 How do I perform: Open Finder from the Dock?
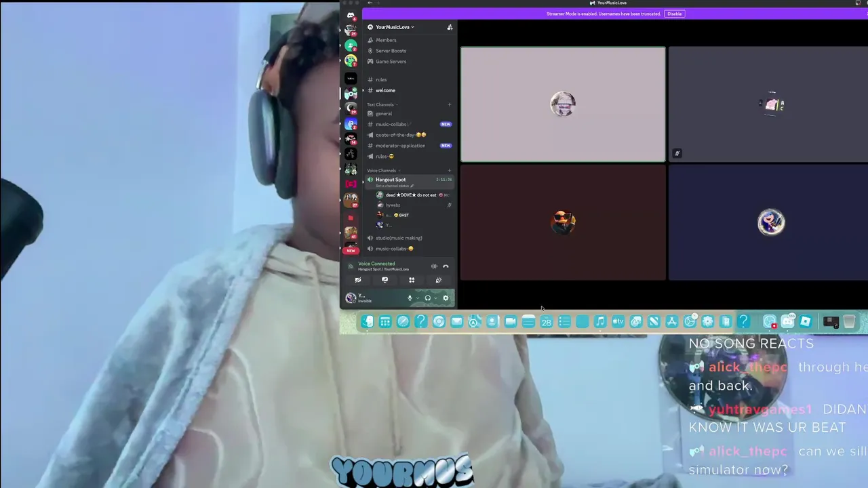pos(367,322)
